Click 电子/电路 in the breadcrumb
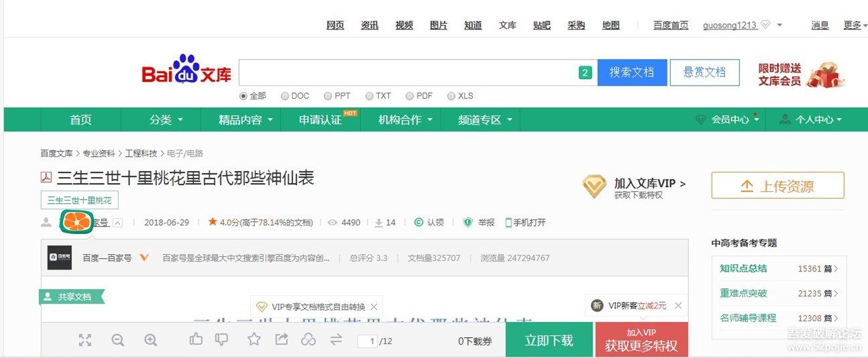The image size is (868, 358). (184, 154)
